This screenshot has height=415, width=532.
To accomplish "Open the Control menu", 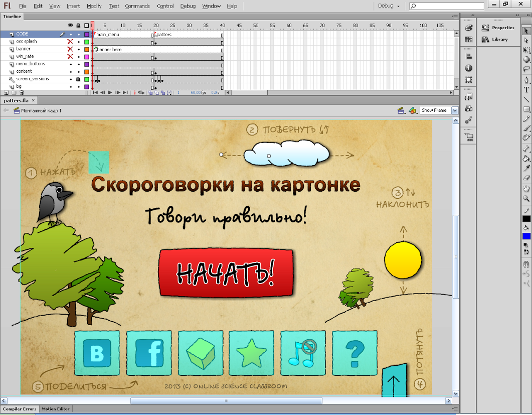I will pyautogui.click(x=165, y=6).
